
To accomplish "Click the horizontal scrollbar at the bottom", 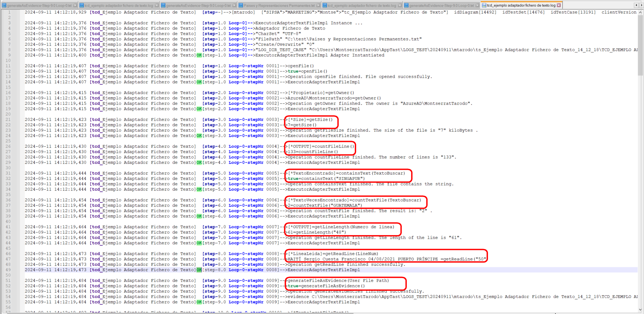I will coord(302,313).
